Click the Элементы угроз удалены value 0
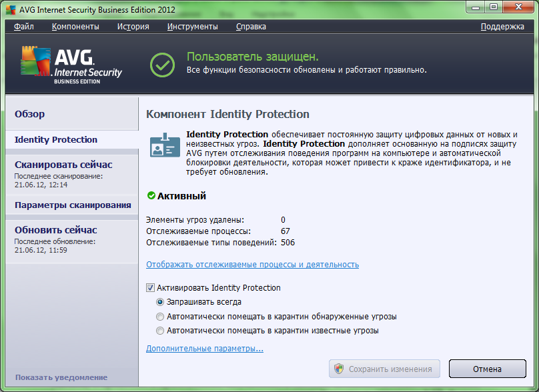Image resolution: width=539 pixels, height=392 pixels. pyautogui.click(x=283, y=220)
